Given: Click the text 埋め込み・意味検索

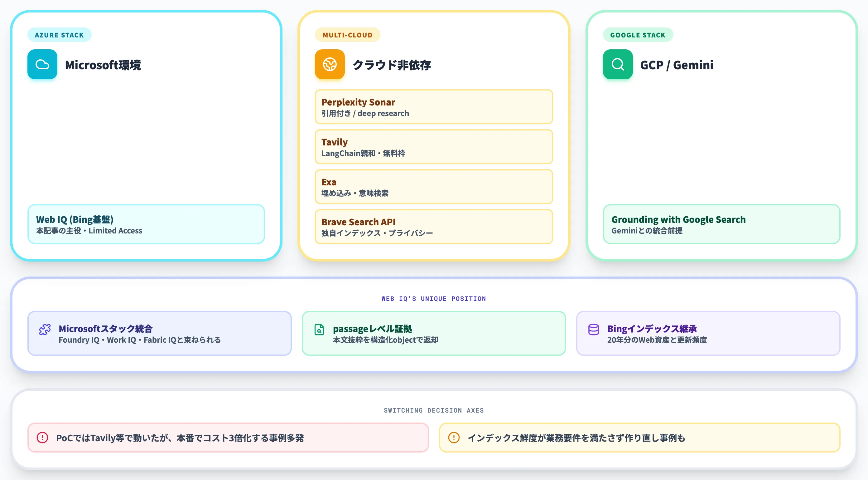Looking at the screenshot, I should (355, 193).
